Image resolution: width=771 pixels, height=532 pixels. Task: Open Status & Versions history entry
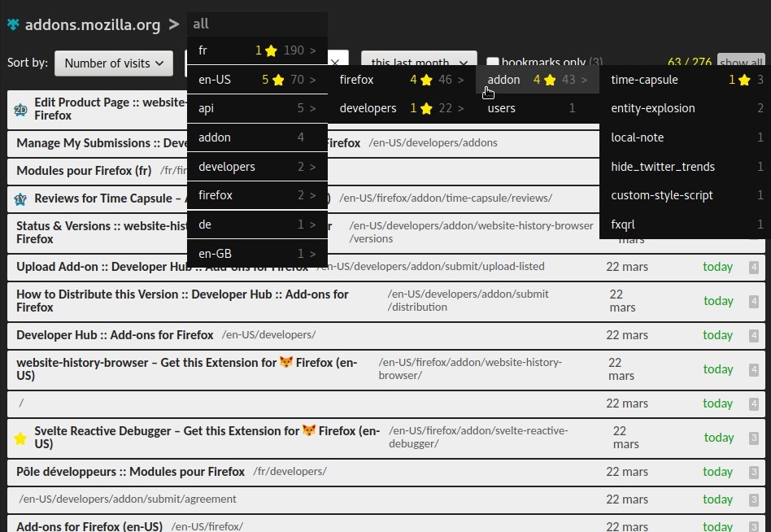386,233
